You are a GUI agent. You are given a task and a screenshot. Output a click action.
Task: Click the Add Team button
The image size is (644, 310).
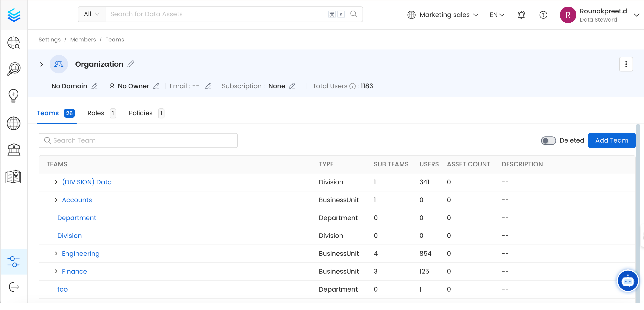point(612,140)
